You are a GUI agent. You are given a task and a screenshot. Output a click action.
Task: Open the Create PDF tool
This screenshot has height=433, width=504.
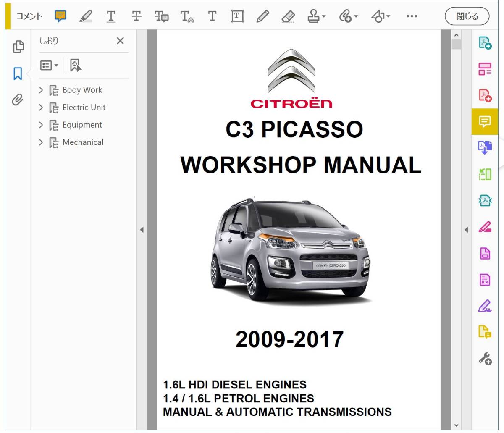tap(485, 95)
